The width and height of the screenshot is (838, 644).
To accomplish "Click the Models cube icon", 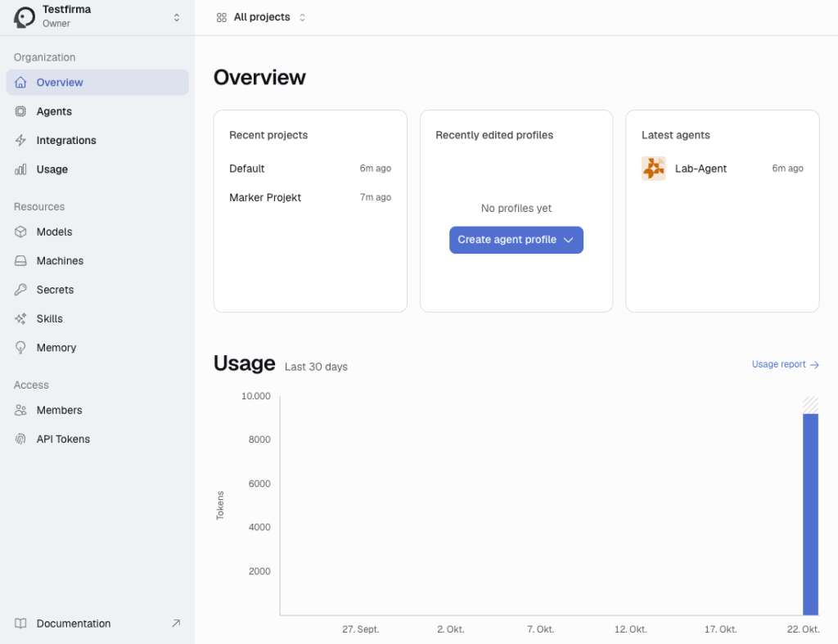I will pos(20,232).
